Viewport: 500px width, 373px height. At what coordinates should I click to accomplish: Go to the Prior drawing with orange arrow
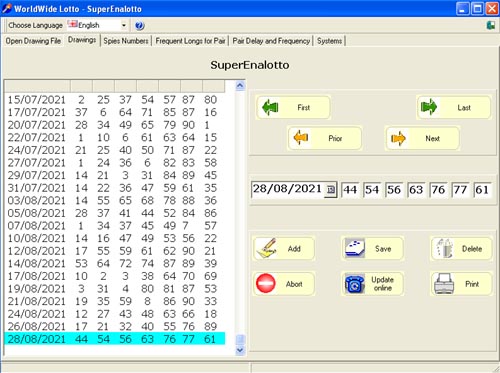pyautogui.click(x=325, y=138)
